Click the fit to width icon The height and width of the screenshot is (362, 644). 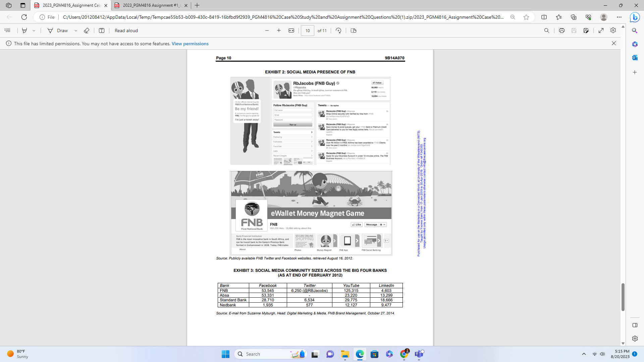291,31
